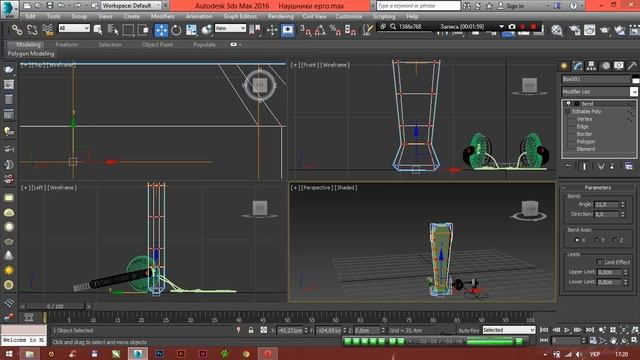Toggle Window/Crossing selection icon
The width and height of the screenshot is (640, 360).
pyautogui.click(x=143, y=30)
